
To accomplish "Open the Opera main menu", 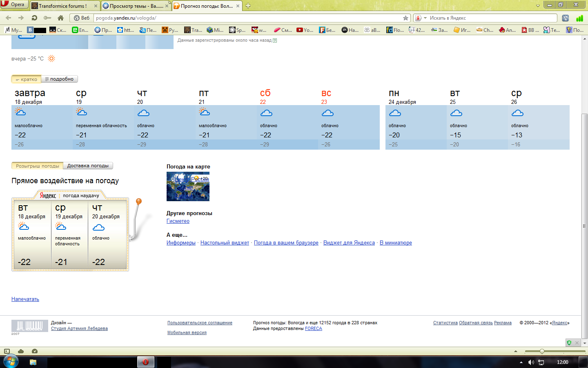I will (x=14, y=4).
